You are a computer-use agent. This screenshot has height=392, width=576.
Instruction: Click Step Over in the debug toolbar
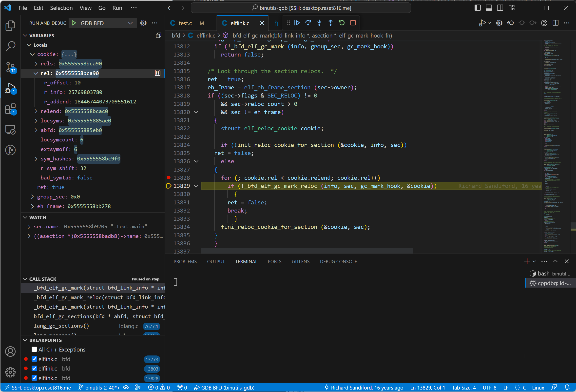click(x=308, y=23)
